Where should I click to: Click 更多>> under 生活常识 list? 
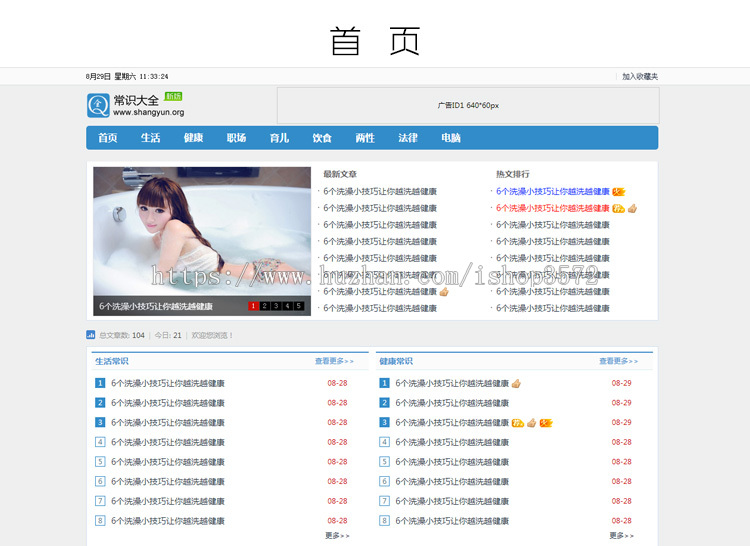(337, 535)
